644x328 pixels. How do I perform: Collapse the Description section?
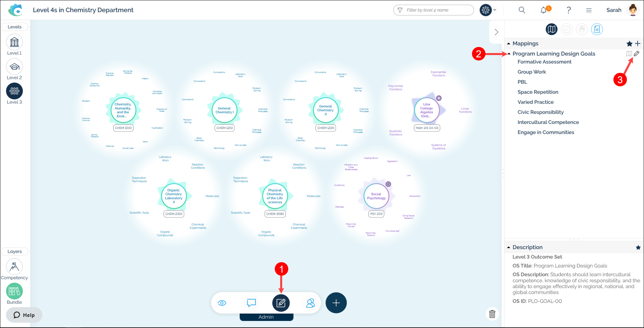pyautogui.click(x=509, y=247)
